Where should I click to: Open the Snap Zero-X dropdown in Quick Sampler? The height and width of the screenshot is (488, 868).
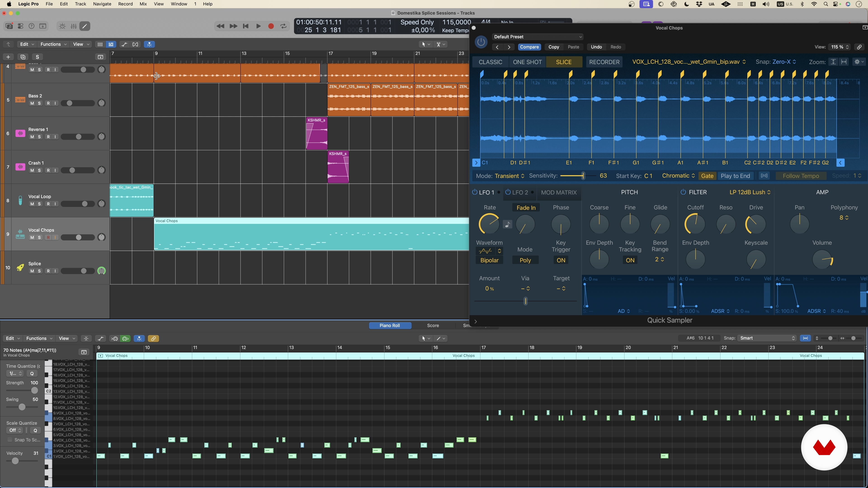(784, 62)
